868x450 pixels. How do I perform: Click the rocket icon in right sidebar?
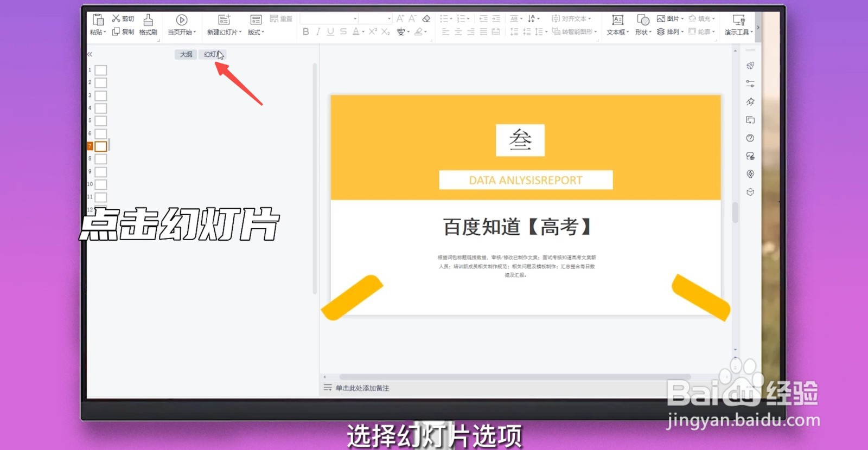pos(750,66)
